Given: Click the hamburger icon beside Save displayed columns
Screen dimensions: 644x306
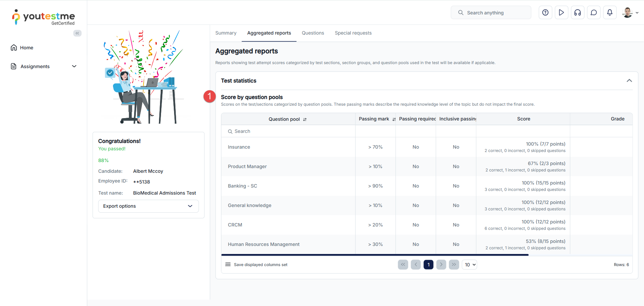Looking at the screenshot, I should 228,265.
